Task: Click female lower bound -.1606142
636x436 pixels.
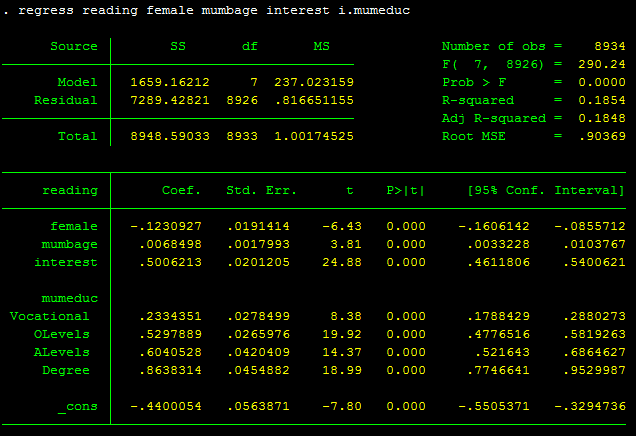Action: 494,226
